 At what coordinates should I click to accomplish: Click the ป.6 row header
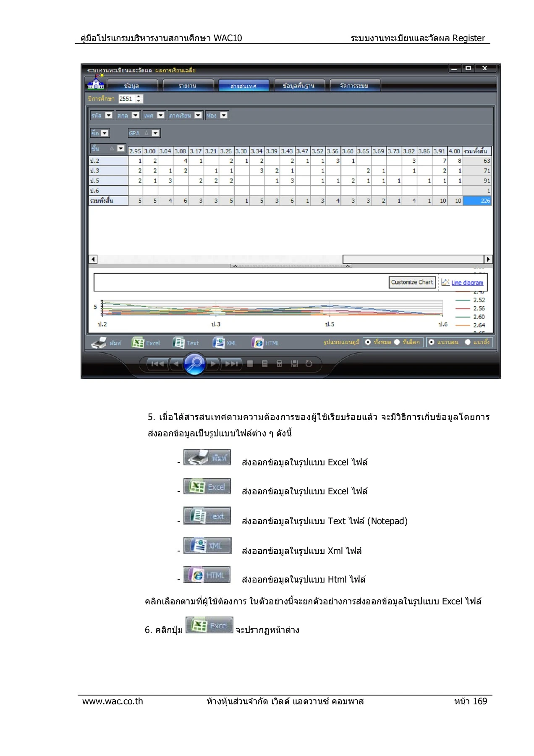pos(108,191)
